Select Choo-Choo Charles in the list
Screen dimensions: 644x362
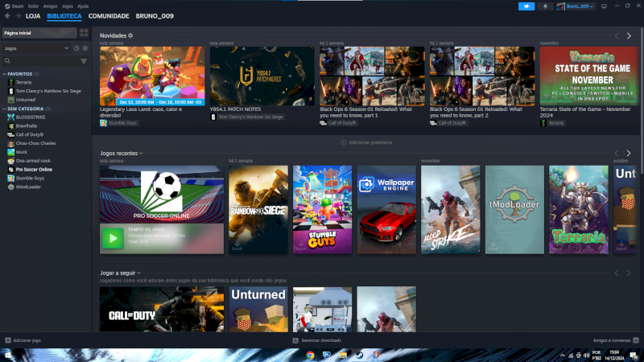point(35,143)
